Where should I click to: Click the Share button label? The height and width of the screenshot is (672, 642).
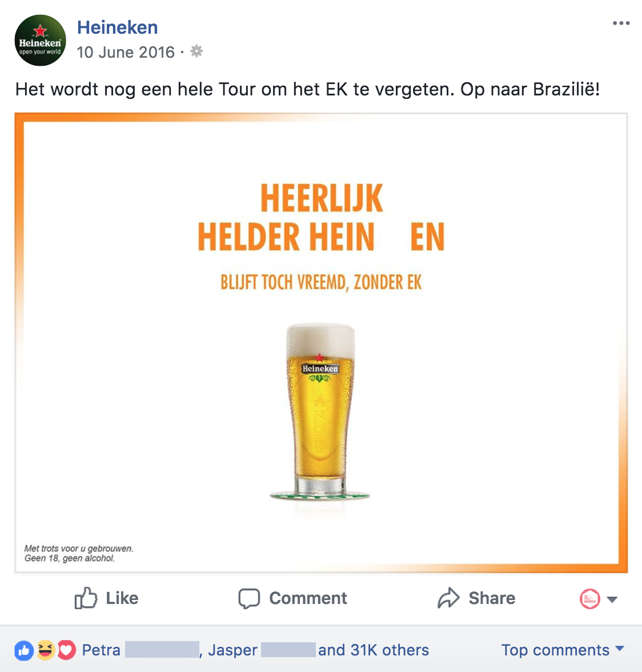[492, 598]
